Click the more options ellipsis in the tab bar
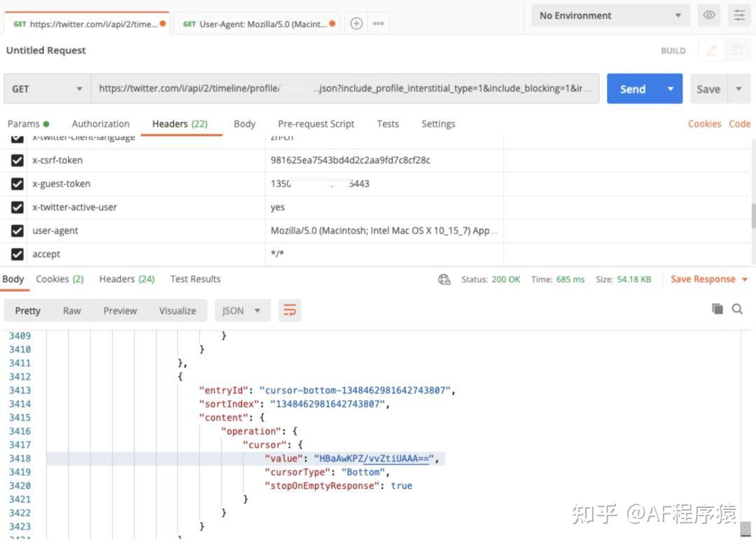This screenshot has height=545, width=756. [378, 22]
